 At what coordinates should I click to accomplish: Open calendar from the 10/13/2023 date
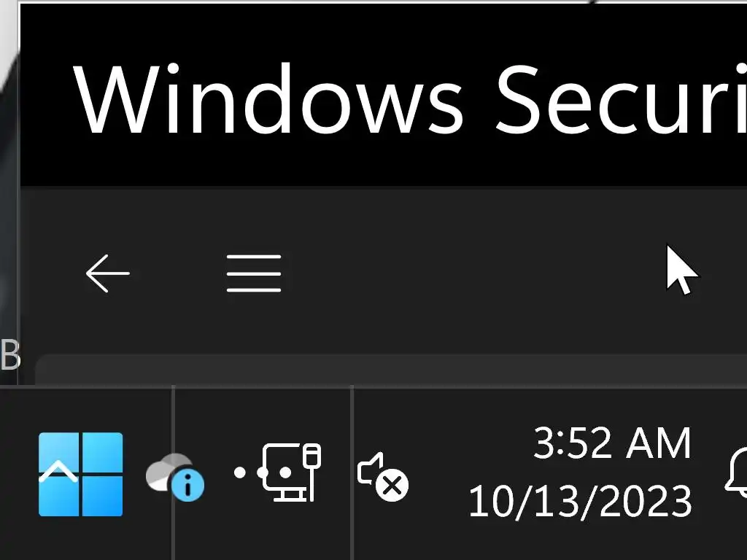(x=580, y=502)
